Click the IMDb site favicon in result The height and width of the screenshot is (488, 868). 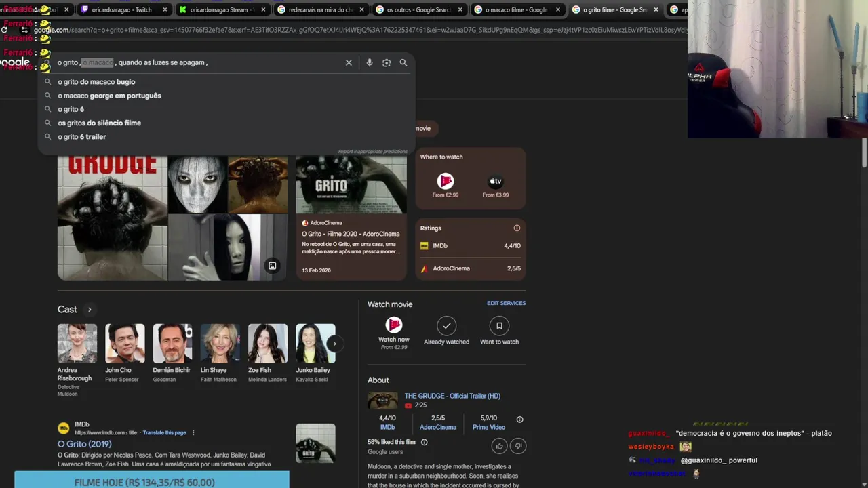(64, 428)
